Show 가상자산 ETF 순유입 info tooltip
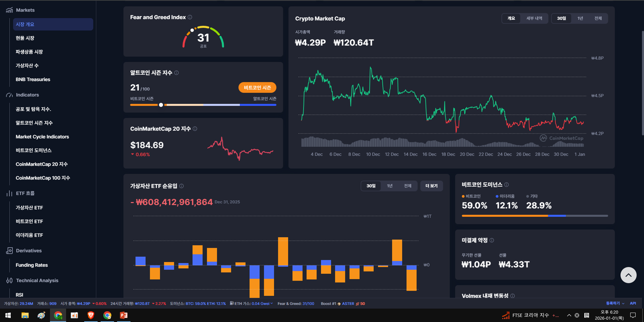Viewport: 644px width, 322px height. (181, 186)
